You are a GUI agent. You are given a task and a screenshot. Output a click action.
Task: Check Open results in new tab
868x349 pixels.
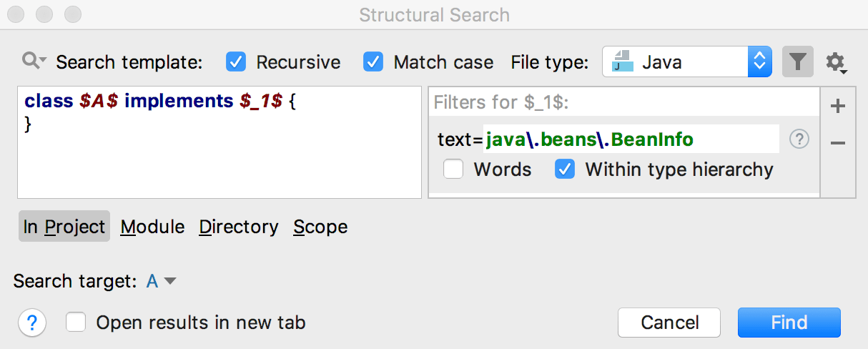click(76, 323)
